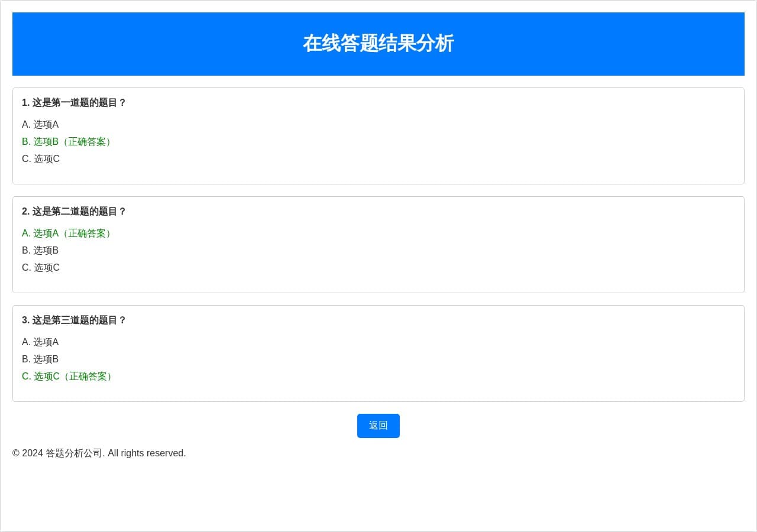
Task: Click correct answer 选项A in question 2
Action: click(x=68, y=233)
